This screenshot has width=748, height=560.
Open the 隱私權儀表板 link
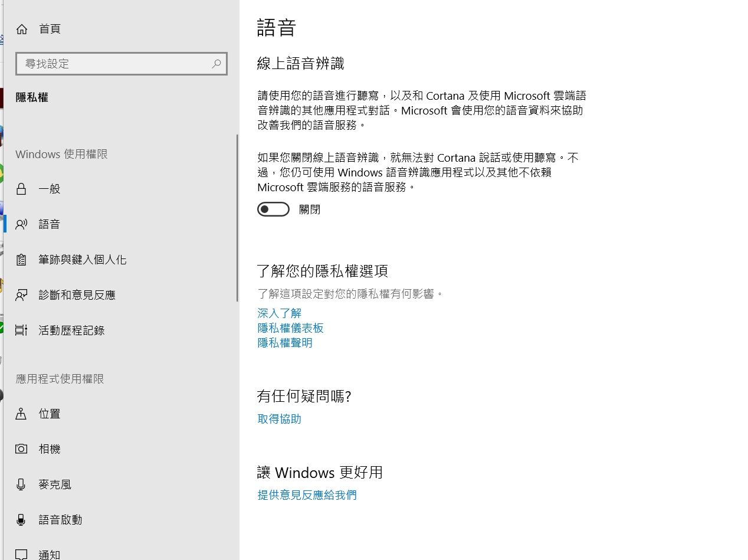pyautogui.click(x=291, y=328)
